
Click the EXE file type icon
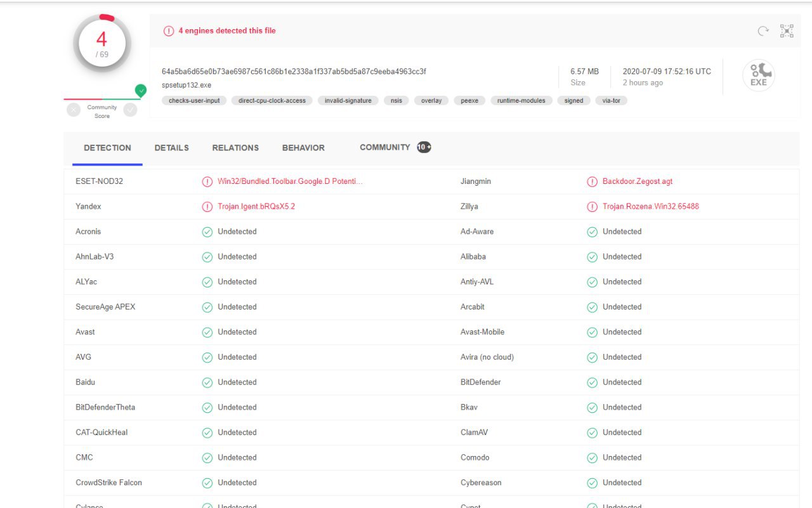point(759,76)
